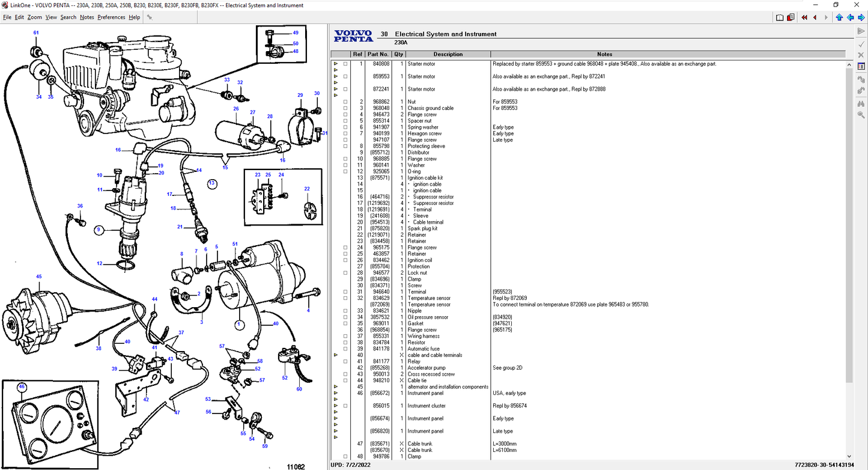
Task: Check the checkbox for Starter motor part 840808
Action: click(x=345, y=64)
